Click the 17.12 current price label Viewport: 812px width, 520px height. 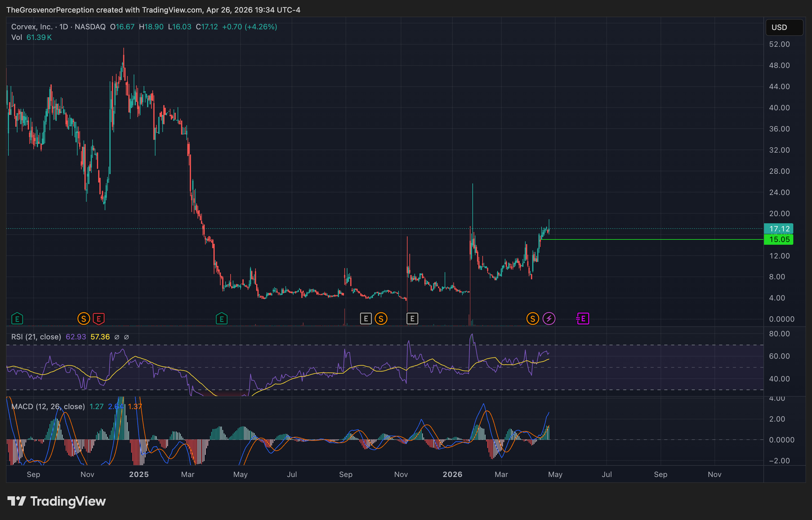click(x=779, y=229)
